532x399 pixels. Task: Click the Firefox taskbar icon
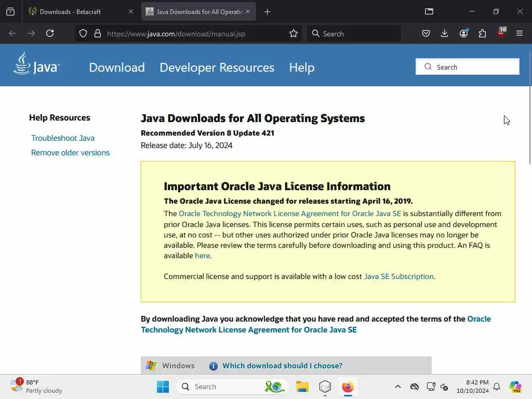348,387
